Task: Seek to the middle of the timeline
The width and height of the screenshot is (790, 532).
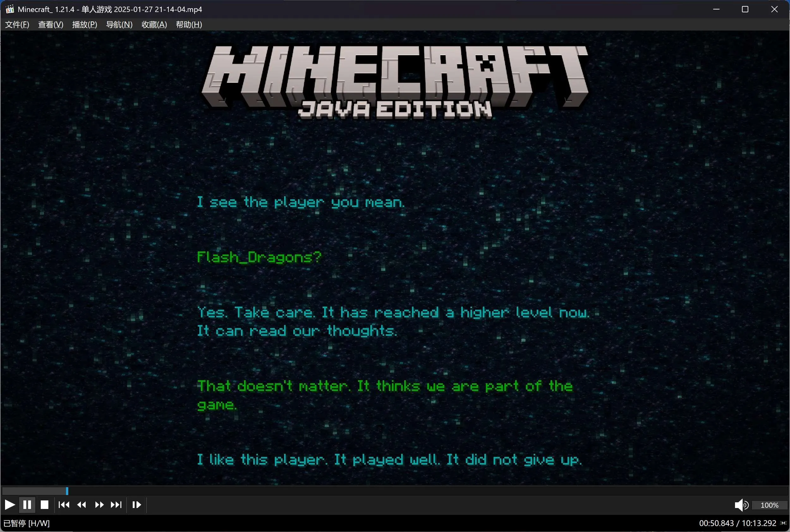Action: 395,491
